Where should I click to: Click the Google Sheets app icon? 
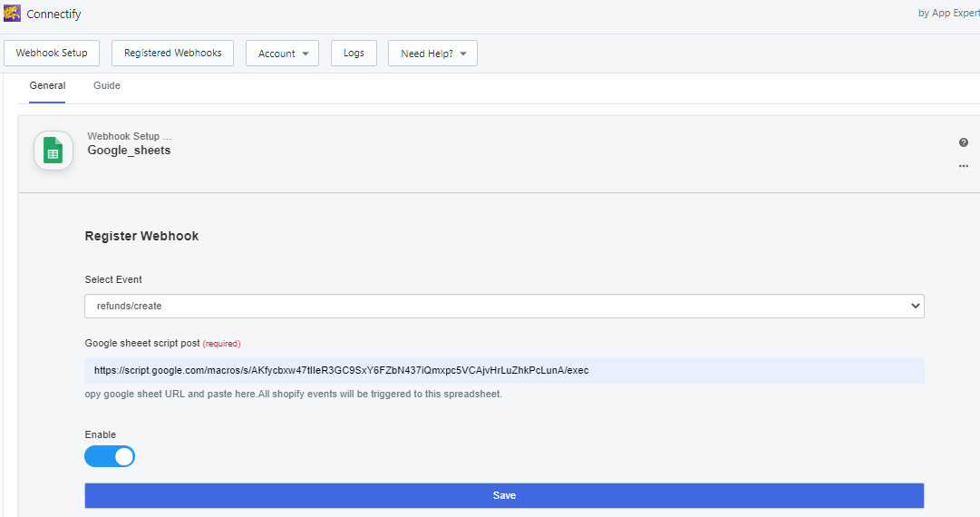53,151
